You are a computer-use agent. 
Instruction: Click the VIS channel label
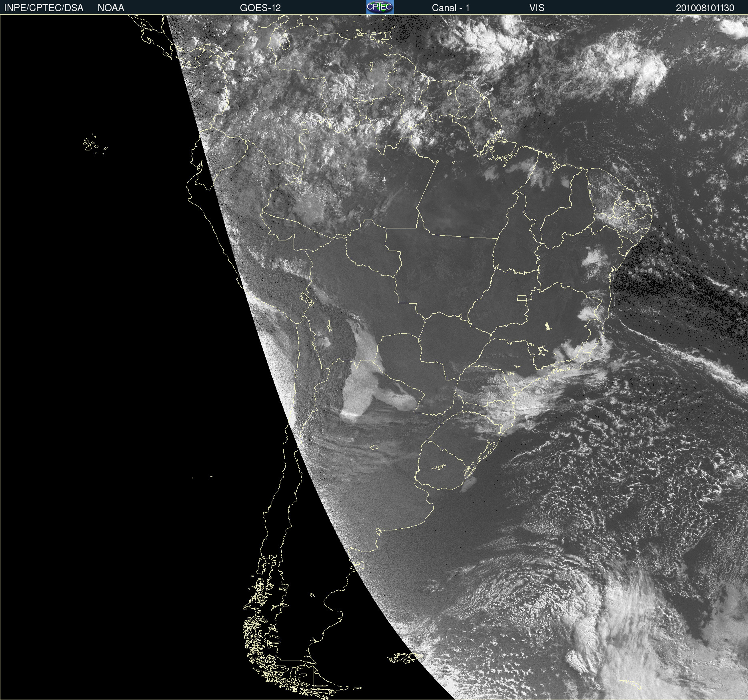click(537, 8)
